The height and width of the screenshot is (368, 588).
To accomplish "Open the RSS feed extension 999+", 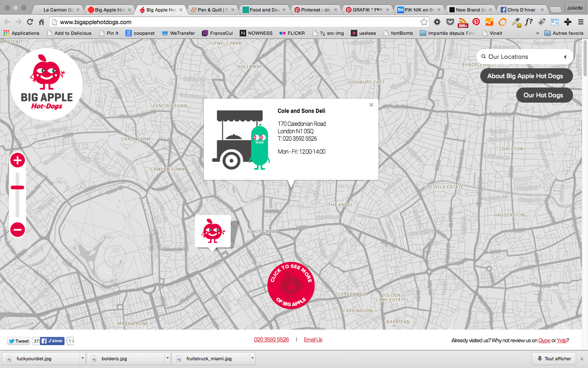I will coord(463,22).
